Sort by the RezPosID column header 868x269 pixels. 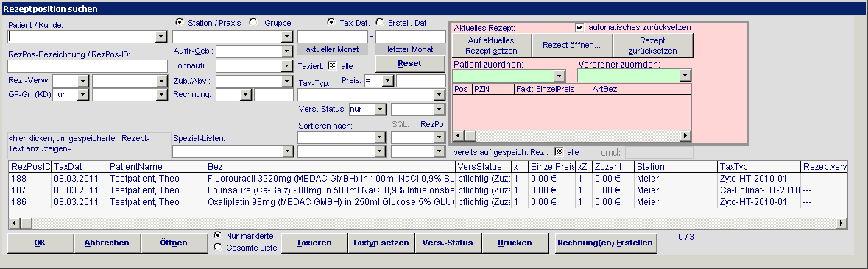tap(30, 166)
